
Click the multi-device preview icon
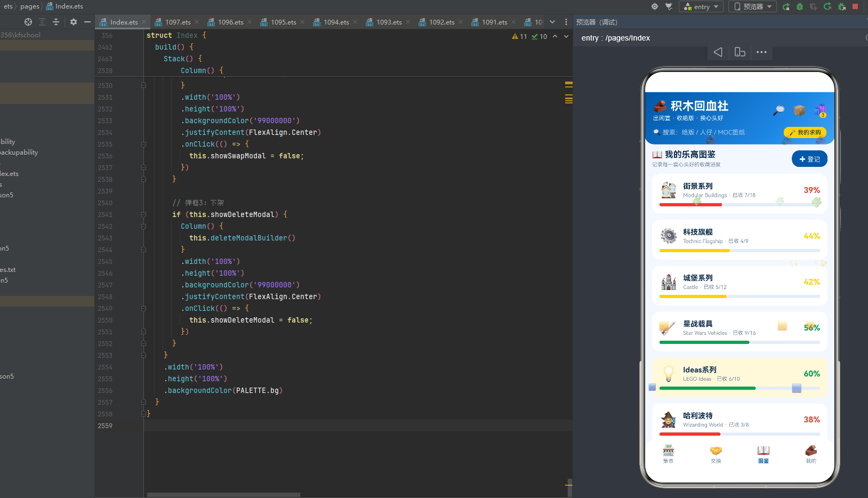tap(740, 52)
